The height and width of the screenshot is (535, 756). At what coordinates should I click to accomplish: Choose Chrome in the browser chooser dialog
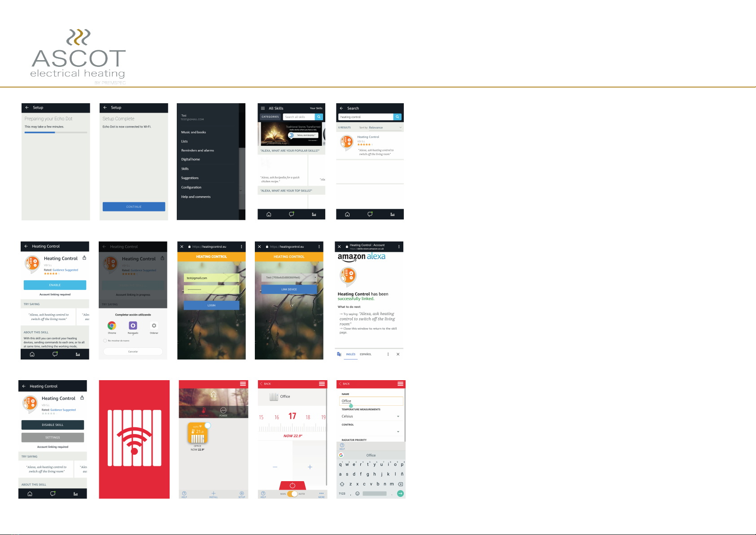tap(112, 326)
